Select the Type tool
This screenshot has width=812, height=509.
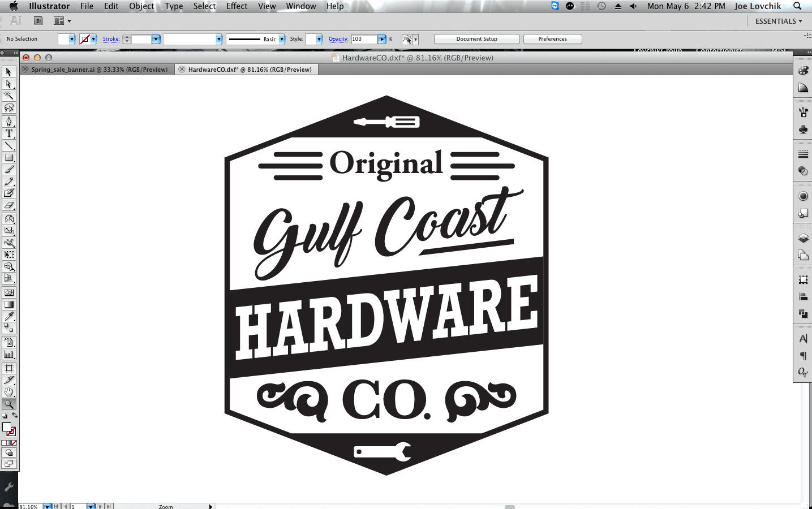point(9,133)
